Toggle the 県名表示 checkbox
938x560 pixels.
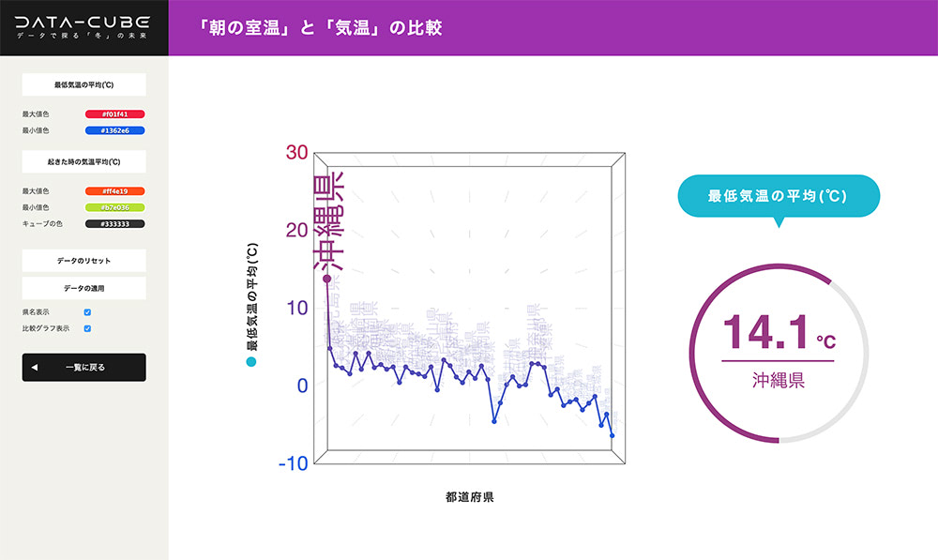click(87, 312)
